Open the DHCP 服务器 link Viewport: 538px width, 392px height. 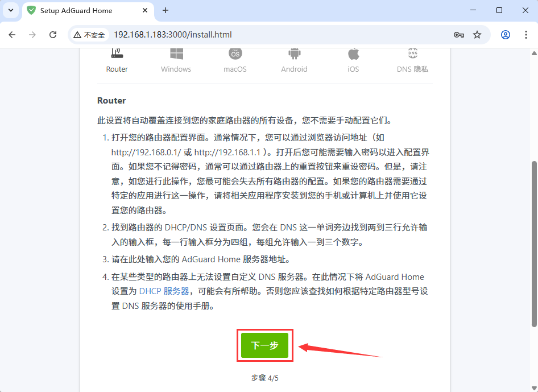pos(164,291)
